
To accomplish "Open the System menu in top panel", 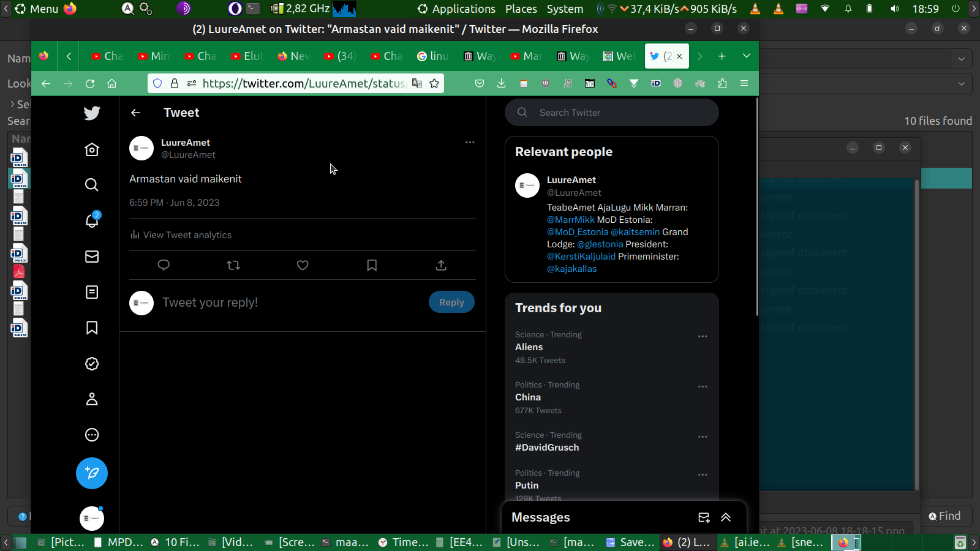I will click(x=565, y=9).
